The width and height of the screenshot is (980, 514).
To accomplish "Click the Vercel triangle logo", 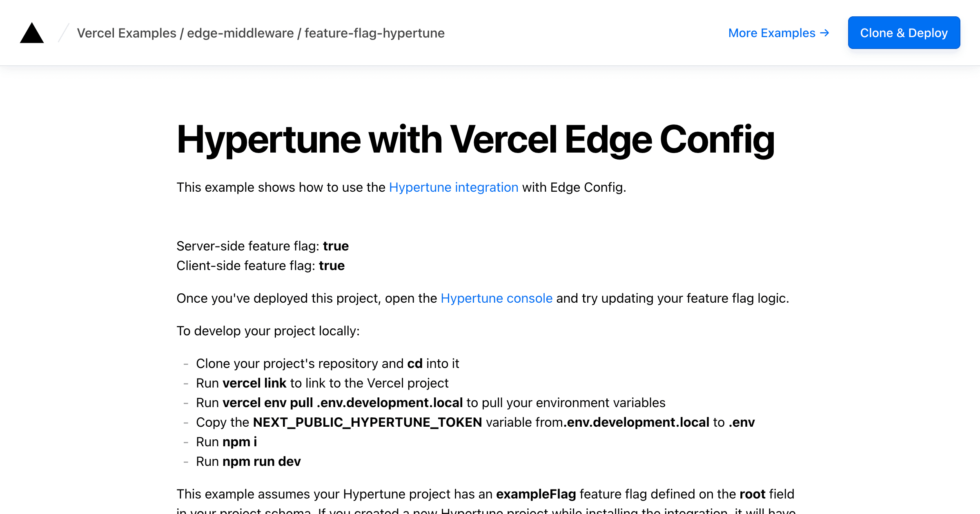I will tap(32, 33).
